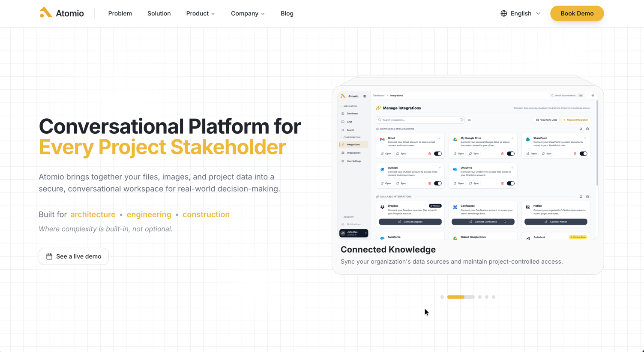Refresh Available Integrations section icon
This screenshot has height=352, width=644.
point(581,197)
